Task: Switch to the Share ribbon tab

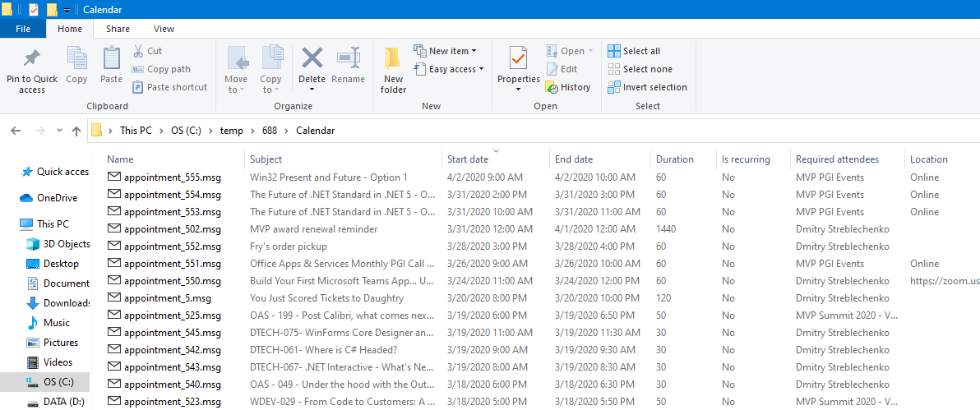Action: click(118, 29)
